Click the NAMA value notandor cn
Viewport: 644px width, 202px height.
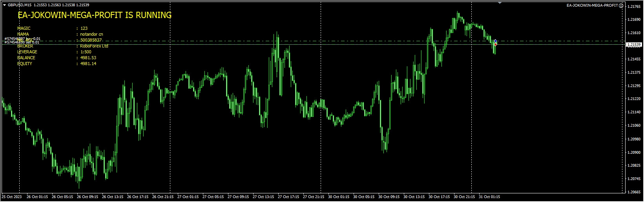coord(91,34)
